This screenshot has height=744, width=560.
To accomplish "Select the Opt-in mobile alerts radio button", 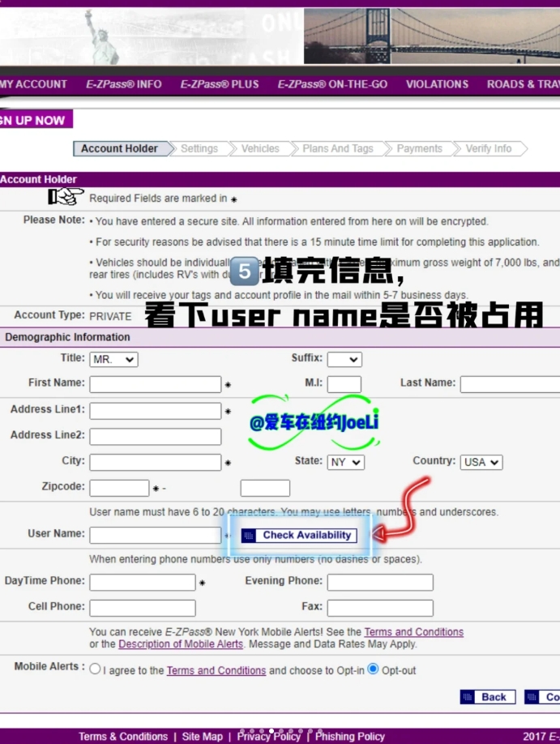I will tap(95, 669).
